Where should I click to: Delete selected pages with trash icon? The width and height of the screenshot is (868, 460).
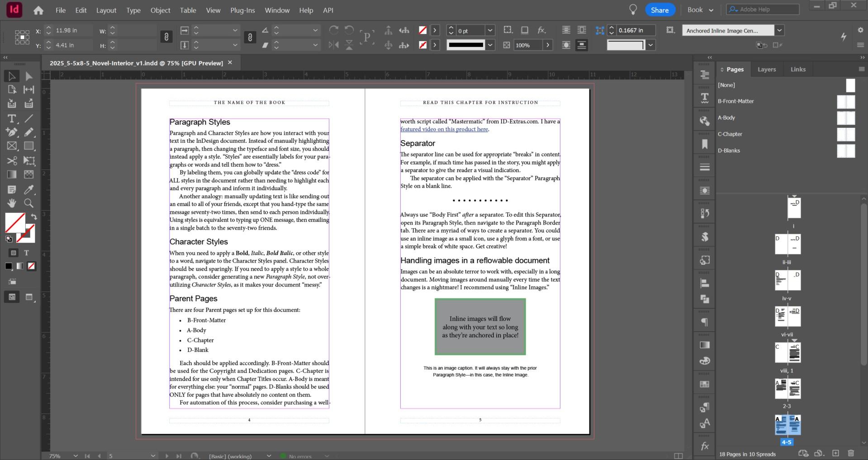point(851,453)
